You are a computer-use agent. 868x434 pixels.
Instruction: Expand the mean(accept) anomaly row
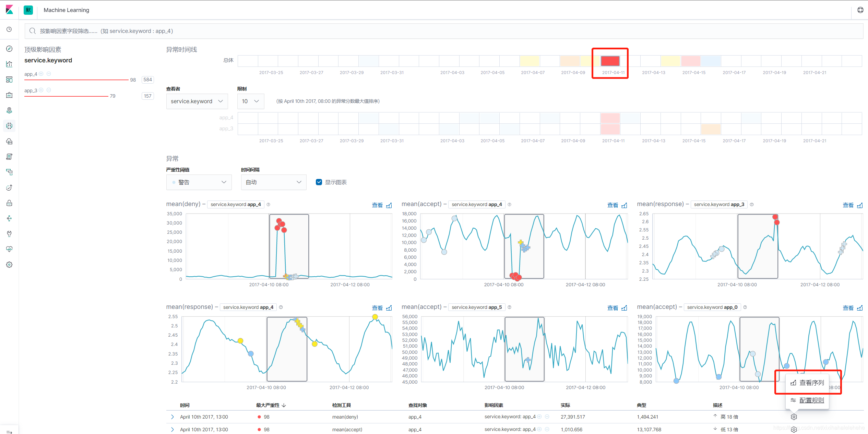pyautogui.click(x=172, y=430)
